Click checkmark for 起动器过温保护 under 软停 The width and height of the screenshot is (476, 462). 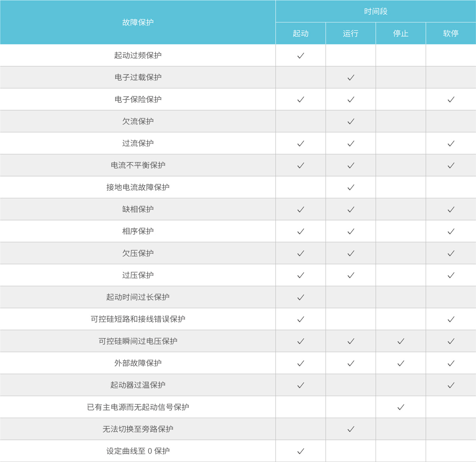coord(451,385)
